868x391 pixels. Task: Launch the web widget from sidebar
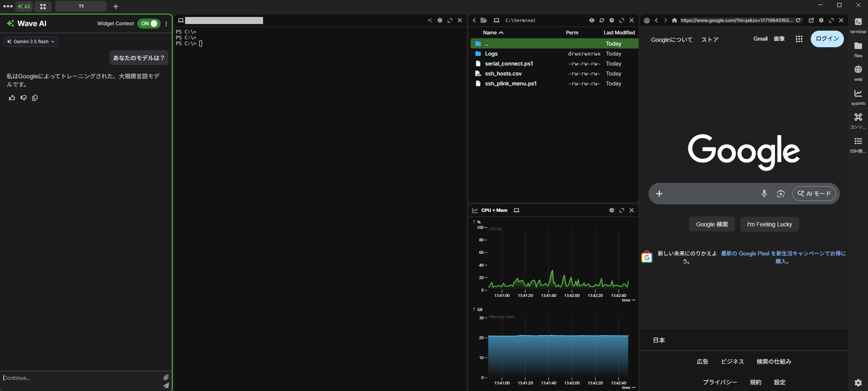pyautogui.click(x=858, y=72)
